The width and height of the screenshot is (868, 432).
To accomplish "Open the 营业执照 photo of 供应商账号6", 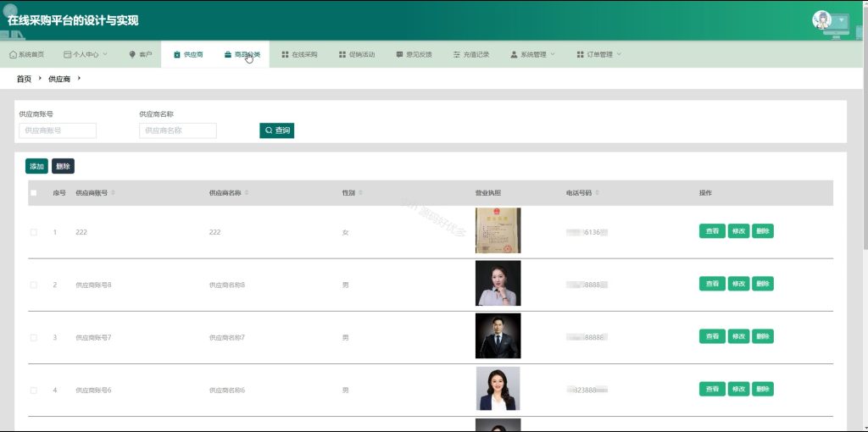I will (x=498, y=388).
